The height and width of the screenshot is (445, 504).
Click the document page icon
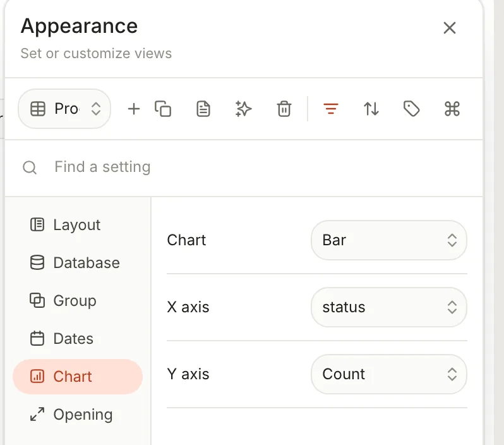203,109
